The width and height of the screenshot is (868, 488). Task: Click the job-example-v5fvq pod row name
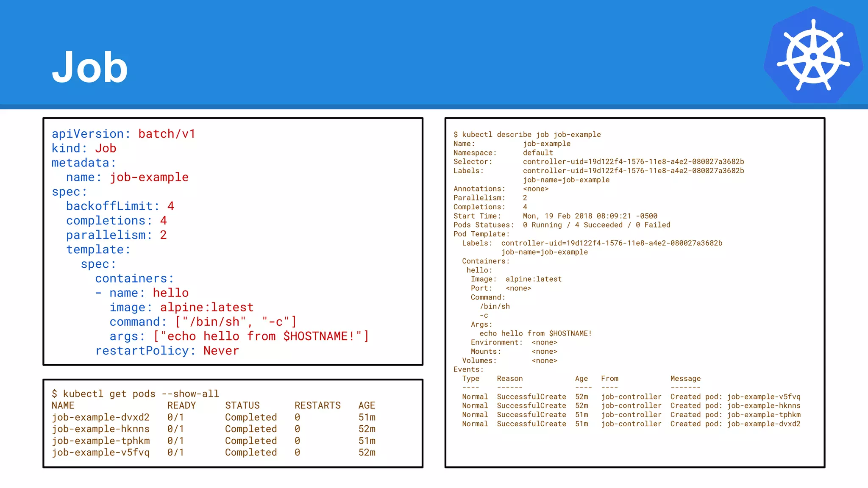tap(100, 452)
